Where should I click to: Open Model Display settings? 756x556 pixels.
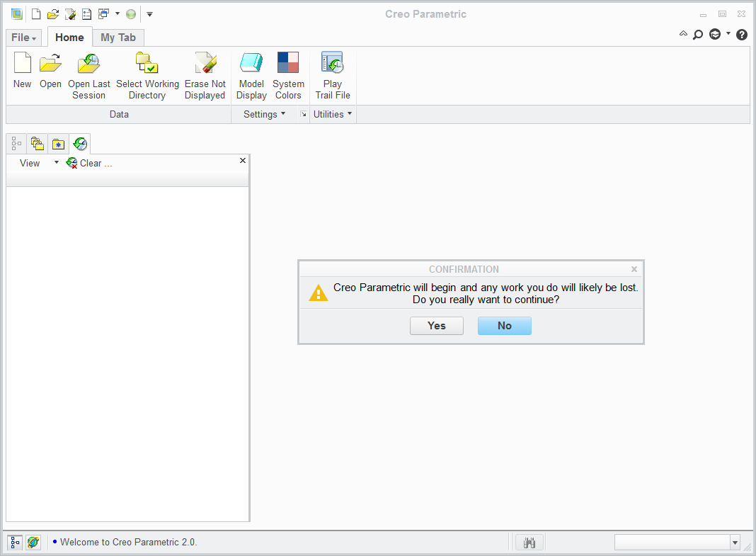[251, 76]
